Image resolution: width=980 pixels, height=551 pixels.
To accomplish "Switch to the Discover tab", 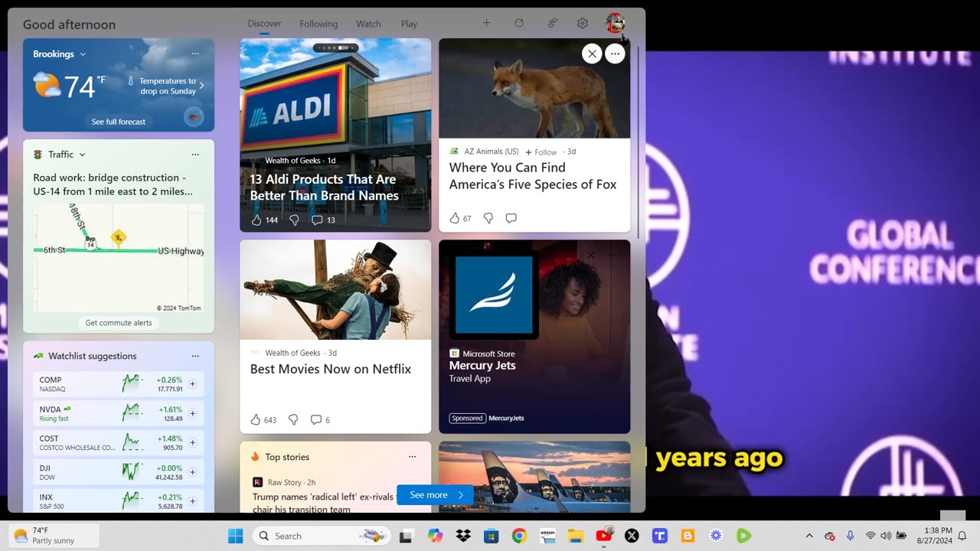I will coord(265,24).
